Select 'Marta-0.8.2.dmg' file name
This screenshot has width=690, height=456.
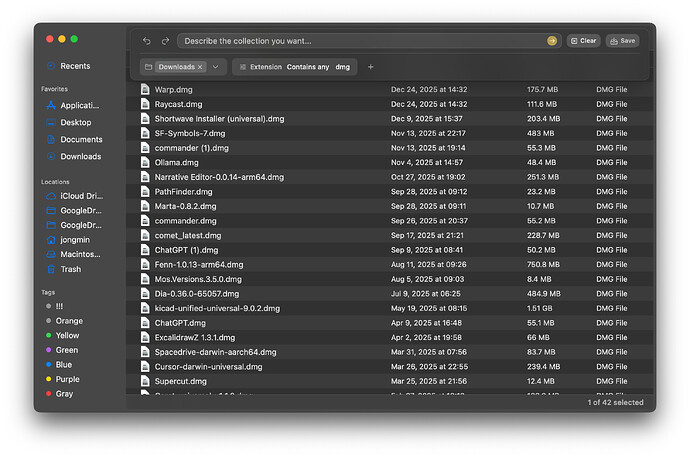pos(185,206)
